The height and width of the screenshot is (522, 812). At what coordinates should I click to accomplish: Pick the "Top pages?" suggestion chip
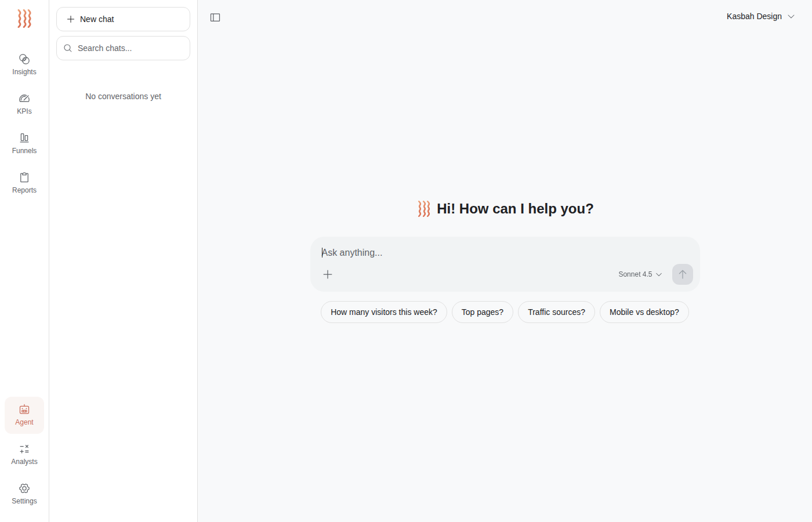pos(482,312)
